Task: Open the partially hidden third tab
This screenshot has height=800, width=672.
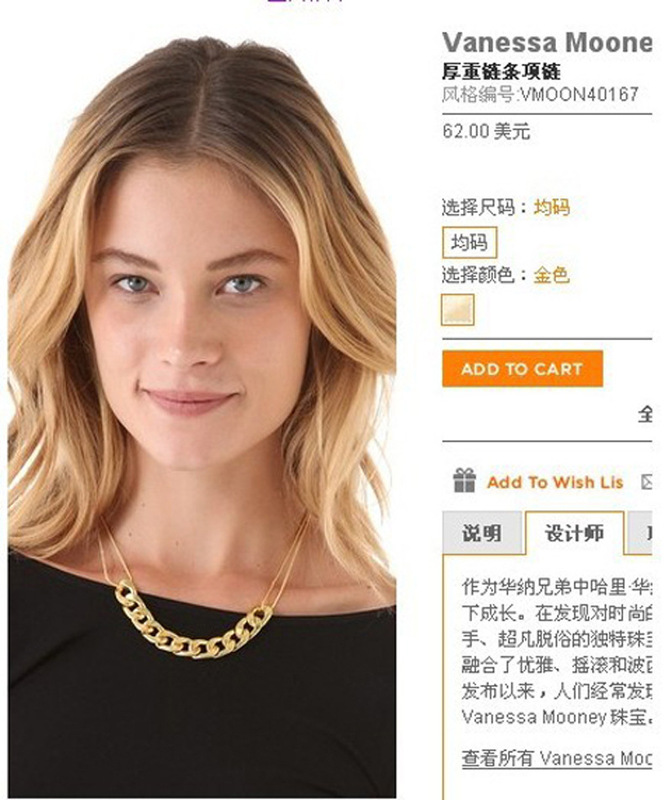Action: (x=640, y=533)
